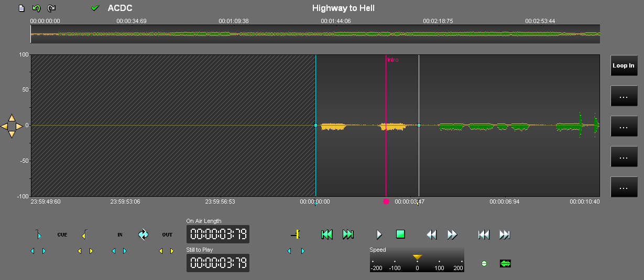Click the up arrow of the navigation pad
This screenshot has width=644, height=280.
[x=12, y=118]
